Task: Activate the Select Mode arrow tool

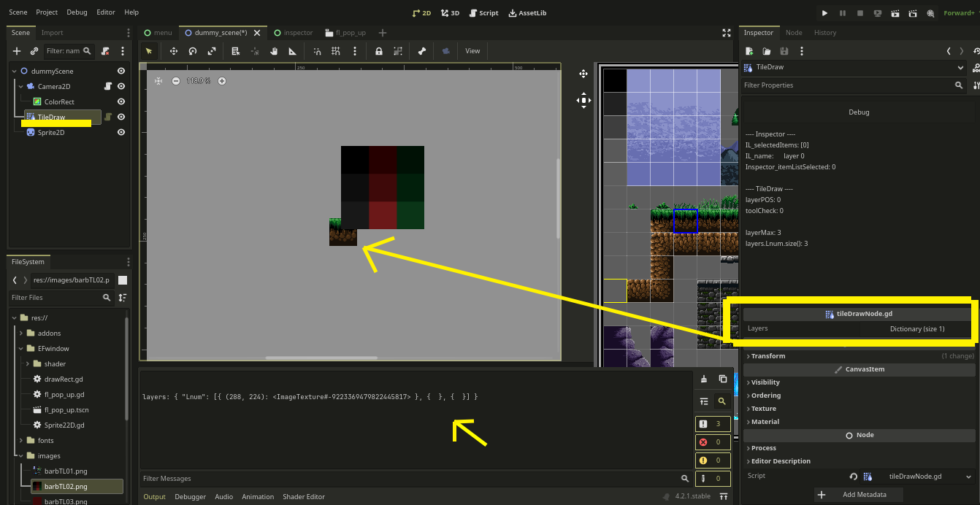Action: click(149, 51)
